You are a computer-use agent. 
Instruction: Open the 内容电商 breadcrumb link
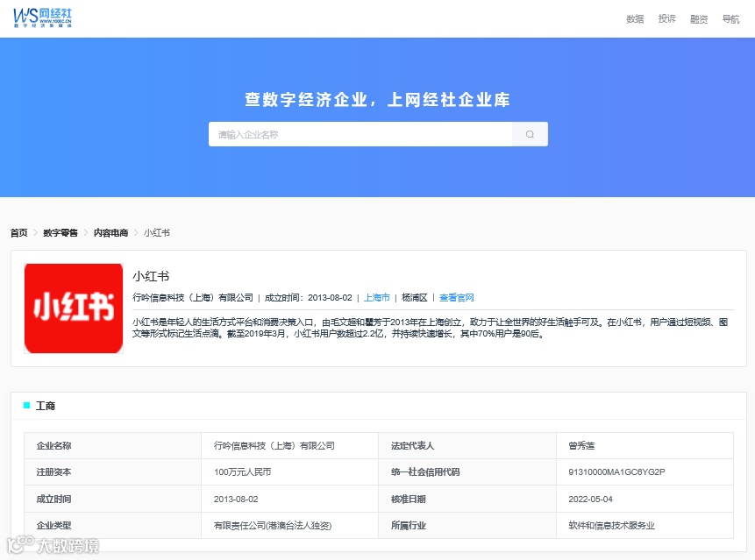[x=110, y=233]
